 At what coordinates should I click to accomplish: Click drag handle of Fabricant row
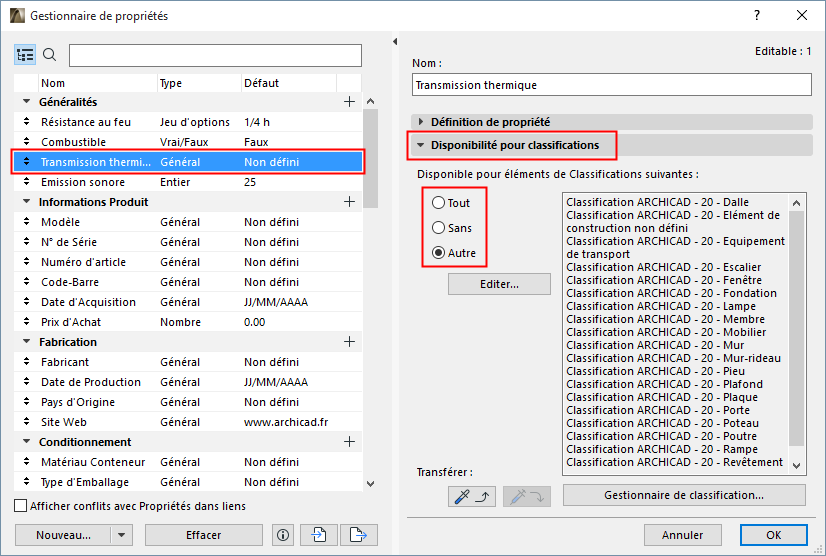click(26, 362)
